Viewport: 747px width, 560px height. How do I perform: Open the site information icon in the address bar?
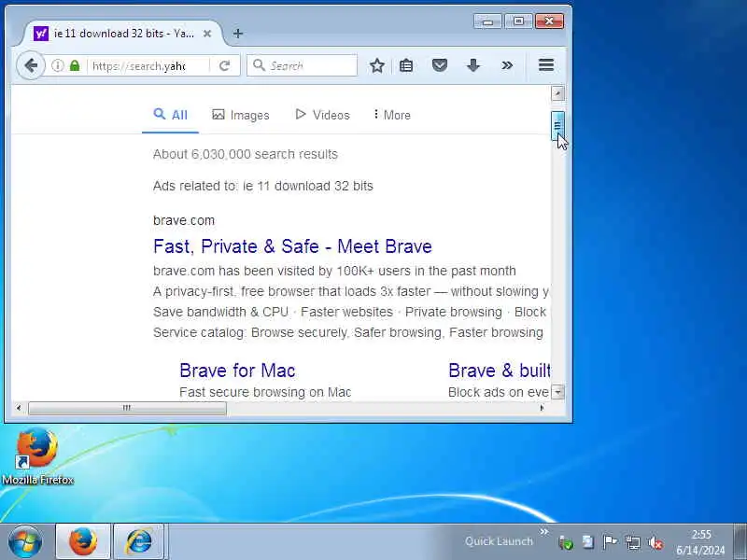(x=58, y=65)
